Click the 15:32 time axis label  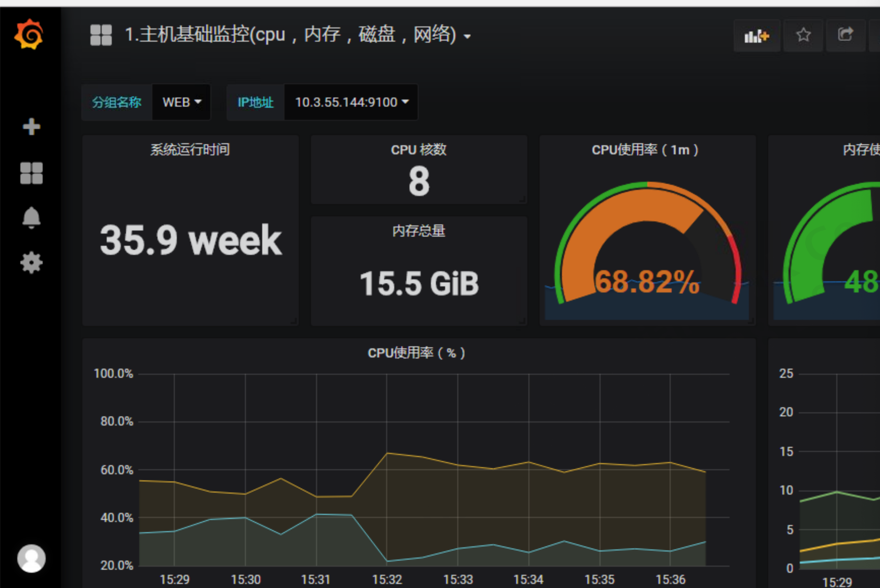coord(387,579)
